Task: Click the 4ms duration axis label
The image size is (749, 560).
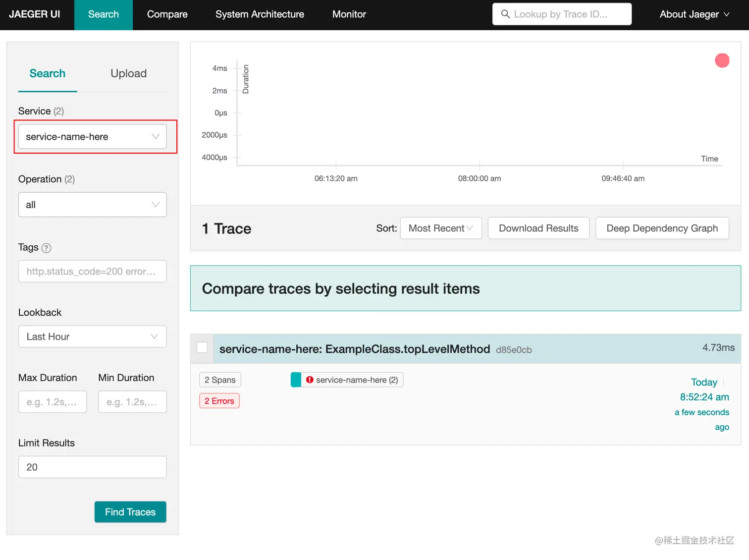Action: 219,68
